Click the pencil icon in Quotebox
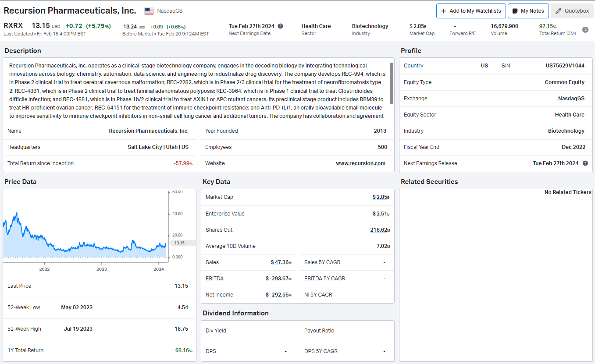Screen dimensions: 595x364 (x=558, y=11)
